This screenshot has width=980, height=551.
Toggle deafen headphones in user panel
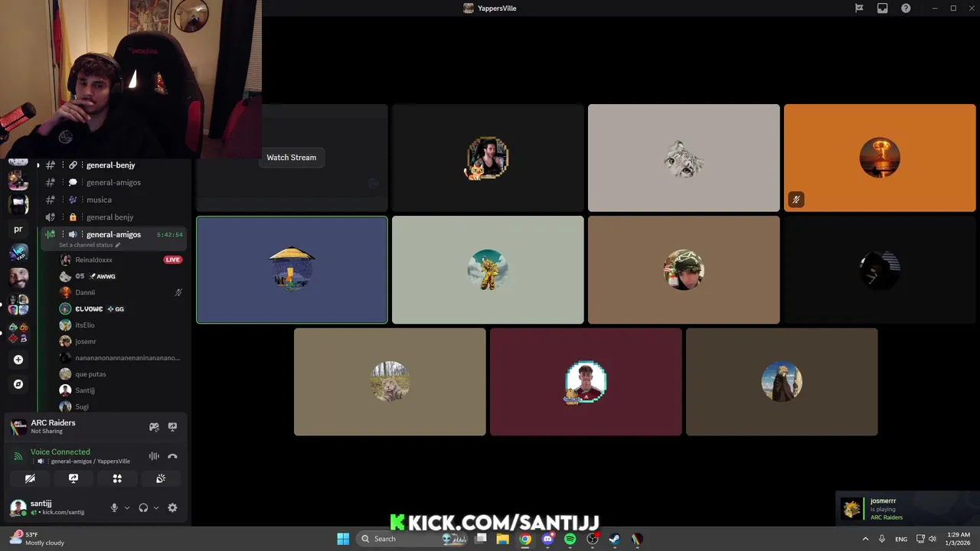[x=143, y=507]
